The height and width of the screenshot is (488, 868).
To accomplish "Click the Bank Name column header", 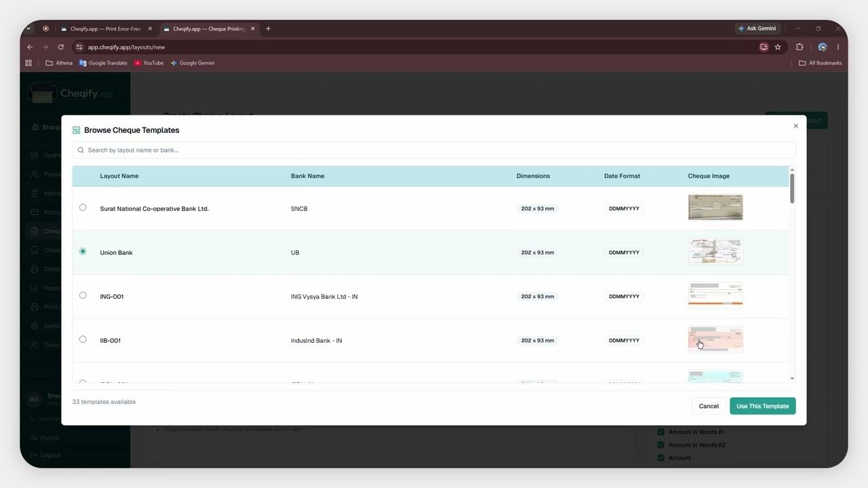I will click(x=307, y=176).
